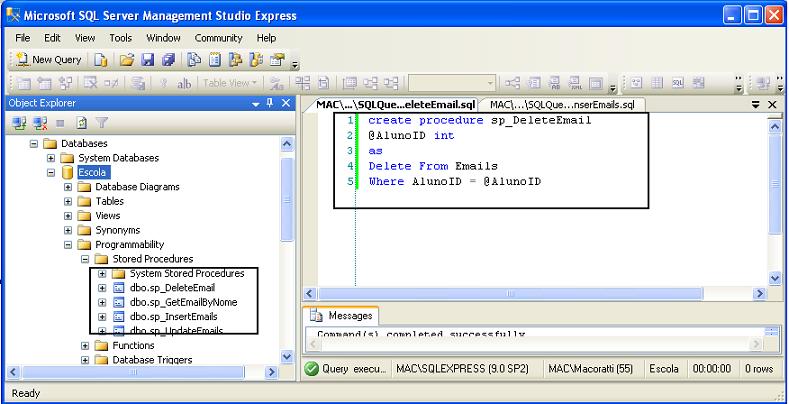This screenshot has width=789, height=404.
Task: Click the disabled SQL pane toolbar icon
Action: tap(678, 83)
